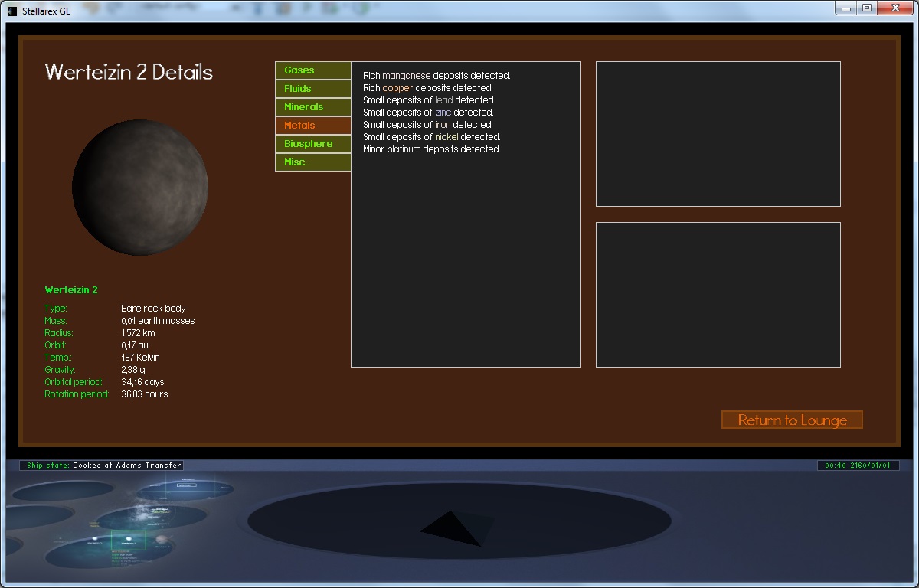Click the green-boxed planet in minimap

click(128, 540)
